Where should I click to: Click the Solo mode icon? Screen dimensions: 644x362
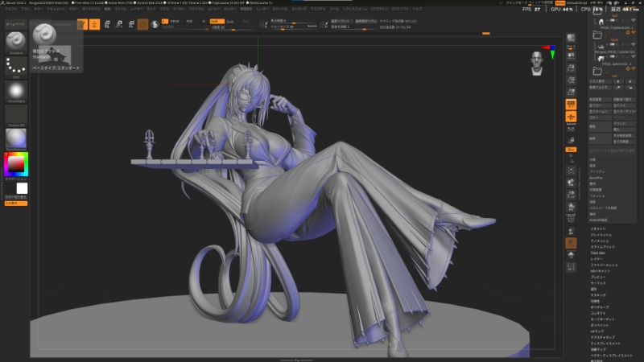click(571, 252)
